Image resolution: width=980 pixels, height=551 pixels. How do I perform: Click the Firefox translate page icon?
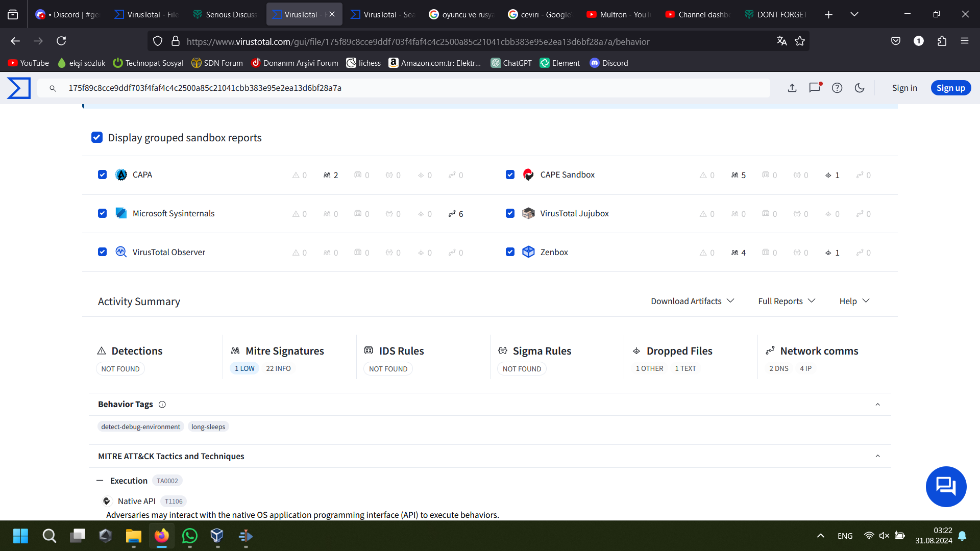[x=781, y=41]
